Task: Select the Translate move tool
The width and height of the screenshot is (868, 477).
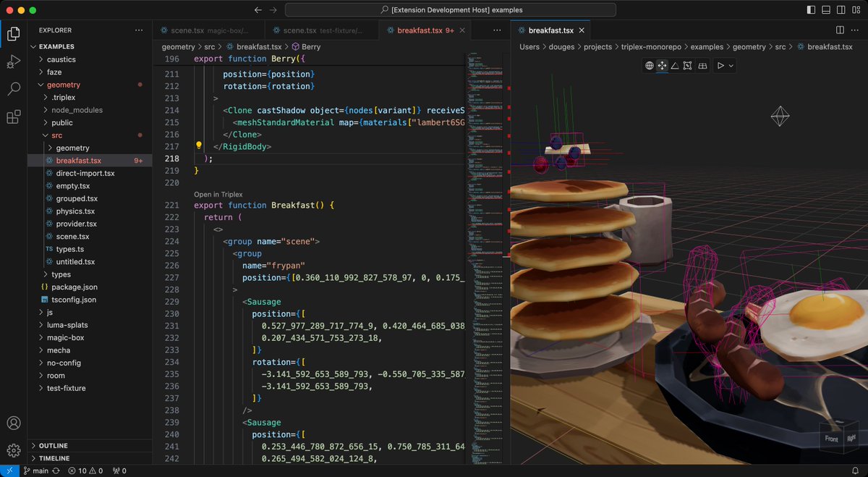Action: click(x=662, y=66)
